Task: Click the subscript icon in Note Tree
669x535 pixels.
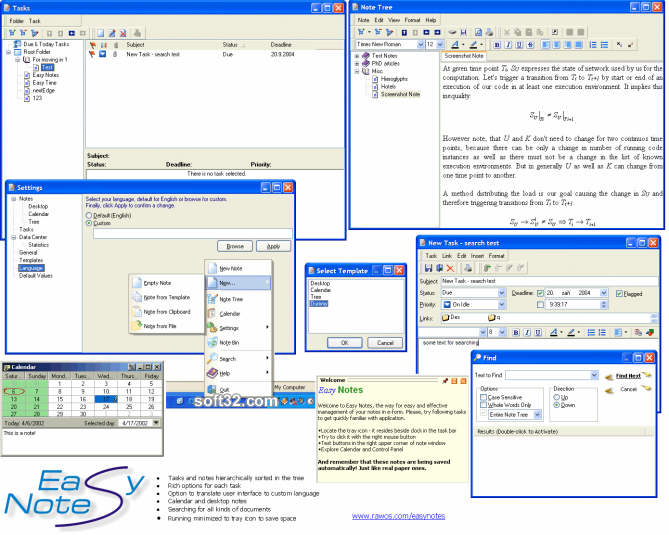Action: click(619, 45)
